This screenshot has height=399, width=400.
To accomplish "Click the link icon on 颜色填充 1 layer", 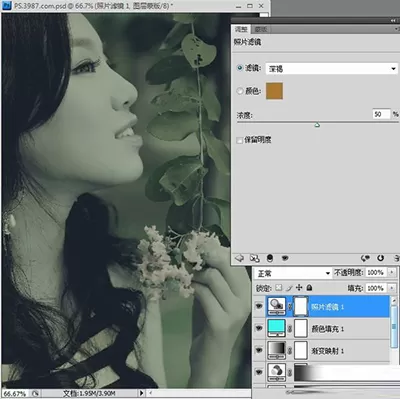I will (290, 329).
